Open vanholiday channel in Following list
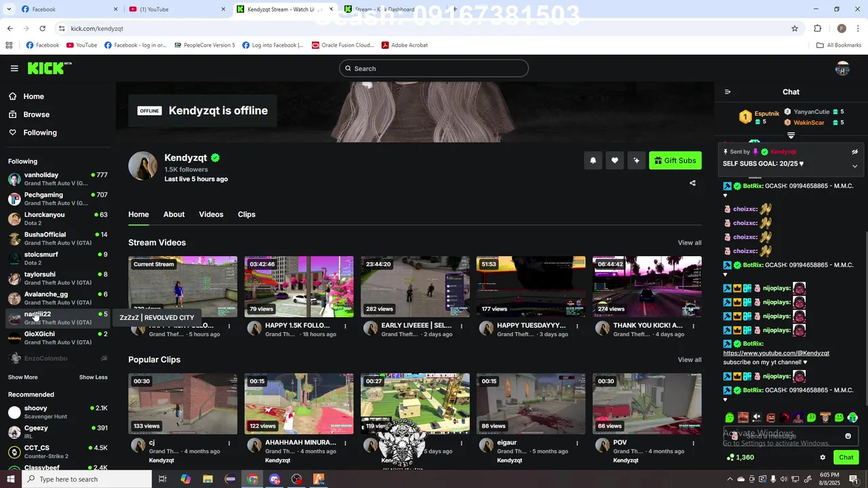This screenshot has width=868, height=488. (x=58, y=179)
